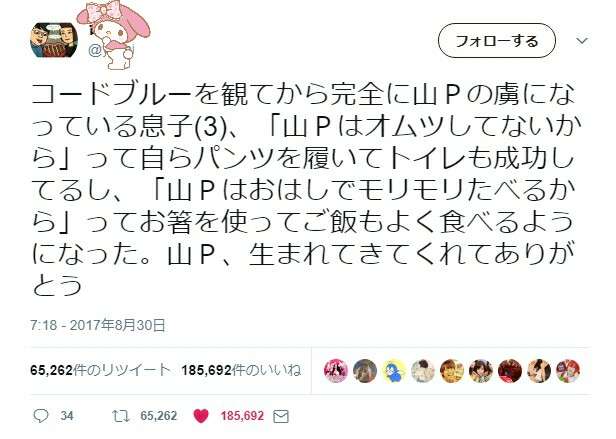Open the tweet author's profile avatar
Viewport: 616px width, 439px height.
click(54, 40)
